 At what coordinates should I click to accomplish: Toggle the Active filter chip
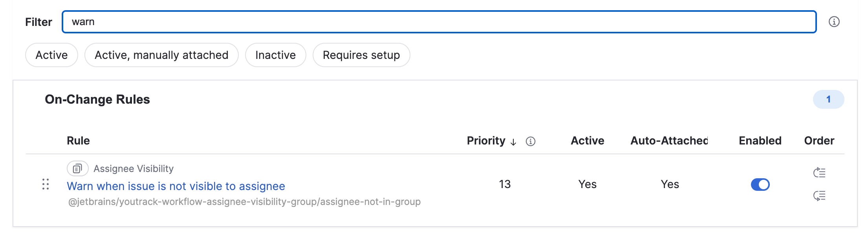[51, 55]
